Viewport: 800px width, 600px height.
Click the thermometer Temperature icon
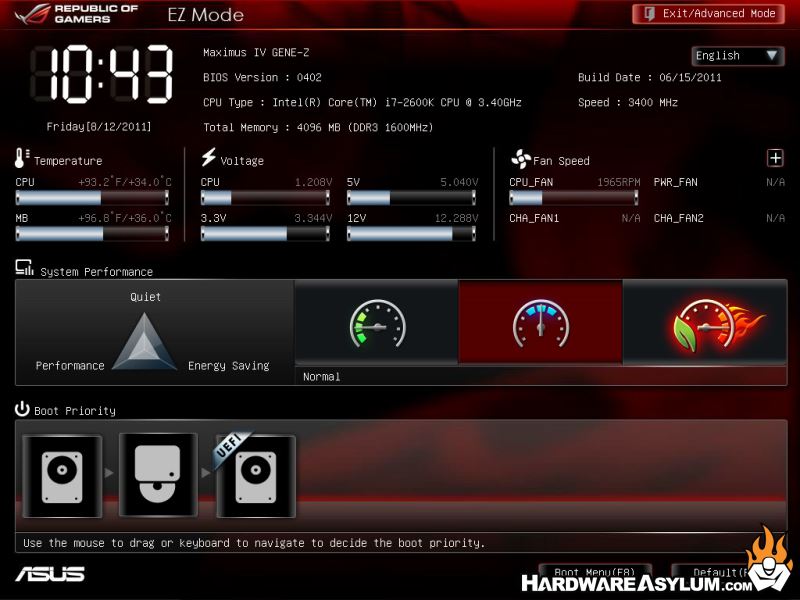pyautogui.click(x=21, y=158)
